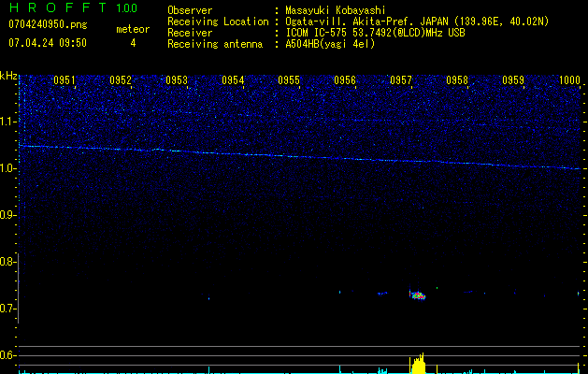Click the 1000 time axis marker

569,80
